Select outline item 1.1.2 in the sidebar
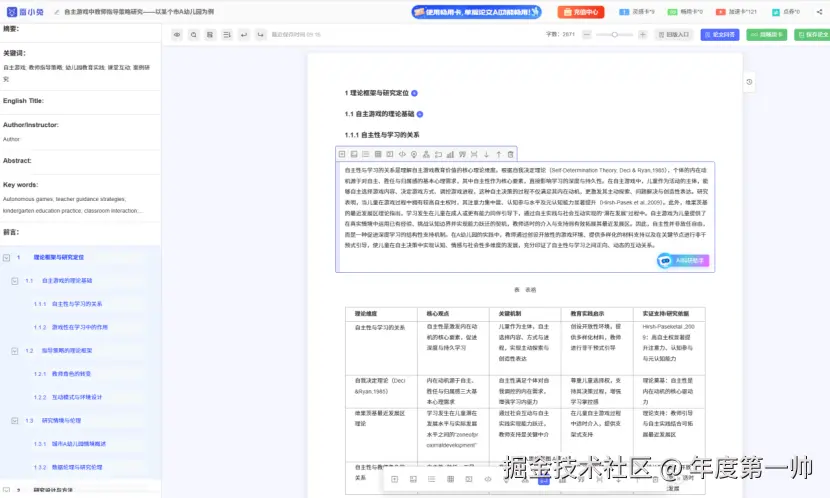This screenshot has width=830, height=498. (x=70, y=327)
